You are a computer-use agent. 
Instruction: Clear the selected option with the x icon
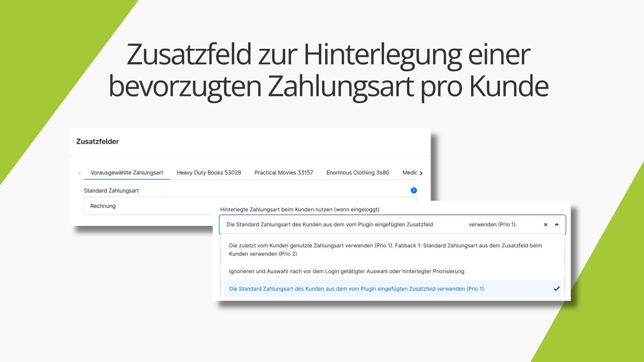pos(545,225)
